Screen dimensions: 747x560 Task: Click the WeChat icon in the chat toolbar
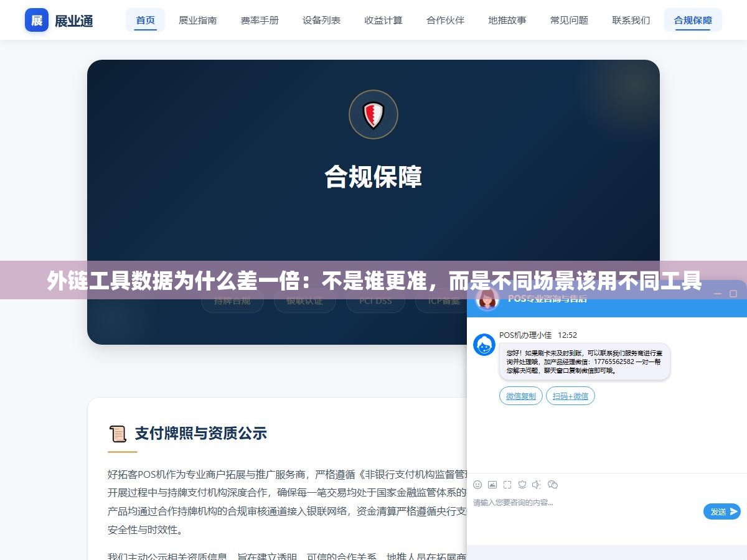pyautogui.click(x=552, y=484)
